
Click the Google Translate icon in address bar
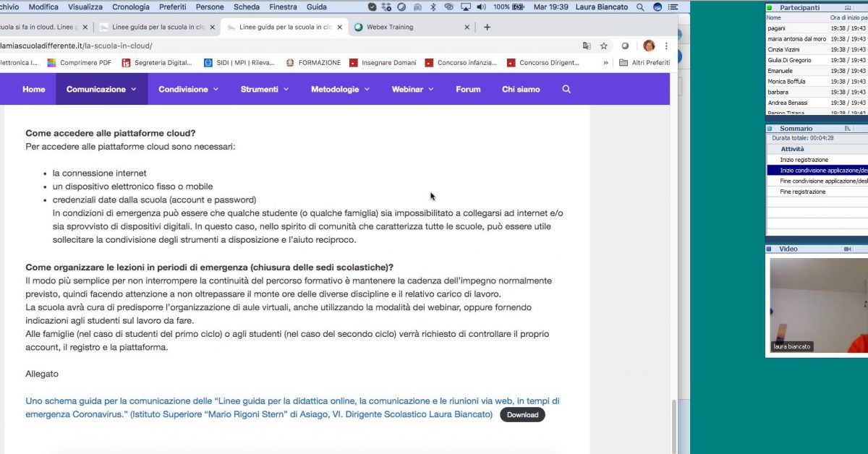coord(587,46)
